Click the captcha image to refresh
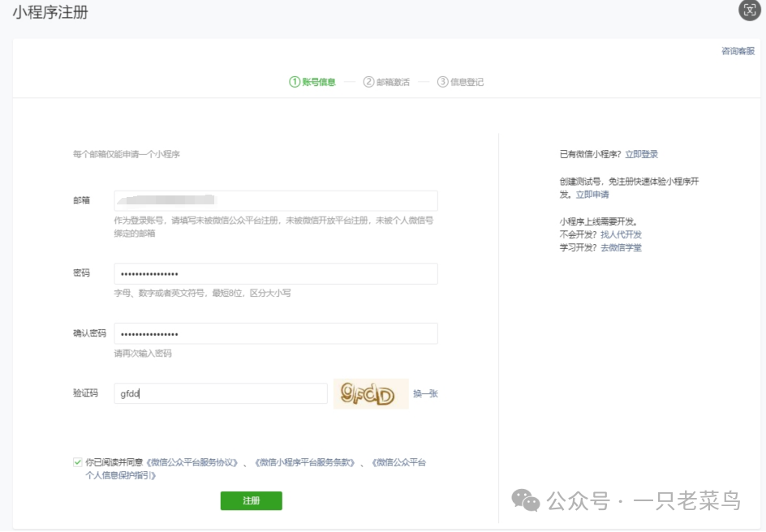Screen dimensions: 766x532 tap(371, 393)
